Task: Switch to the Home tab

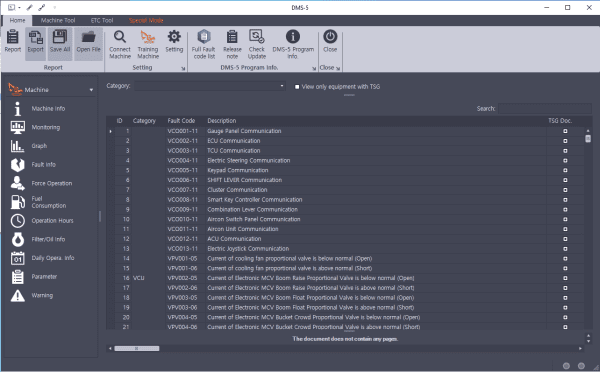Action: (17, 20)
